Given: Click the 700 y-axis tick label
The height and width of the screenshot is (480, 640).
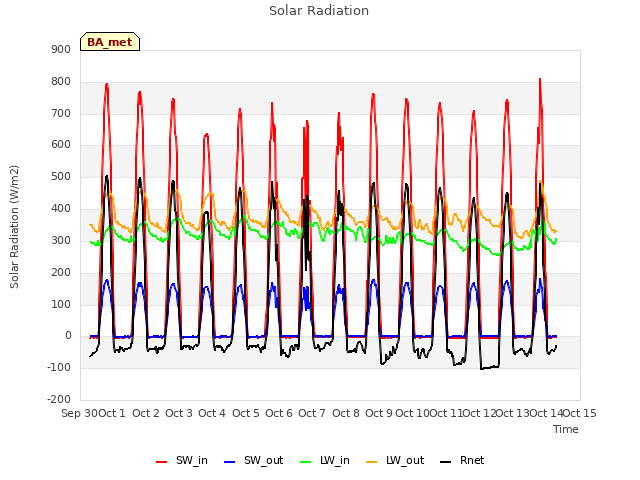Looking at the screenshot, I should click(x=61, y=113).
